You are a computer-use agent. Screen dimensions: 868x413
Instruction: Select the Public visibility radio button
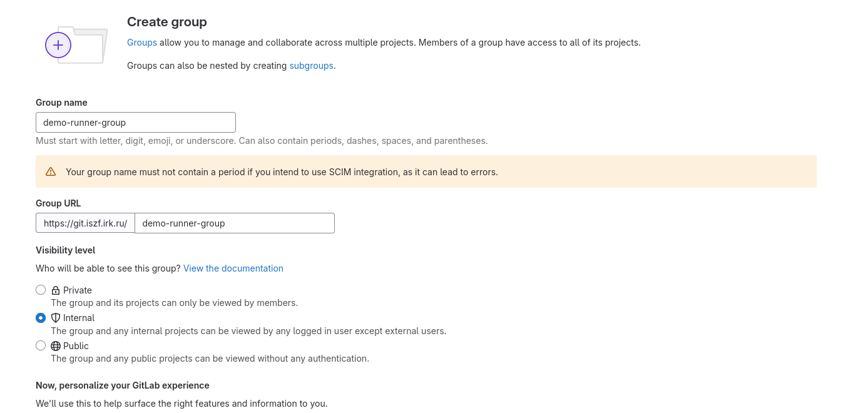click(x=41, y=345)
